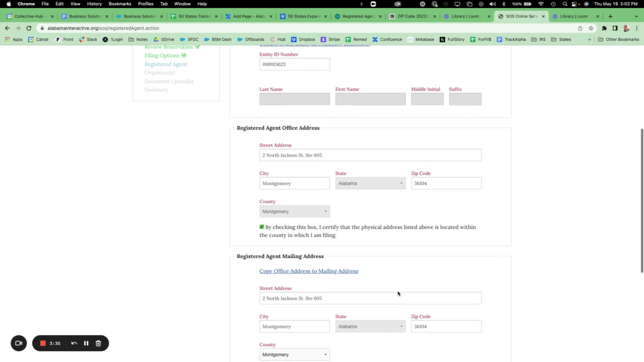Image resolution: width=644 pixels, height=362 pixels.
Task: Open the SFDC bookmark
Action: coord(189,39)
